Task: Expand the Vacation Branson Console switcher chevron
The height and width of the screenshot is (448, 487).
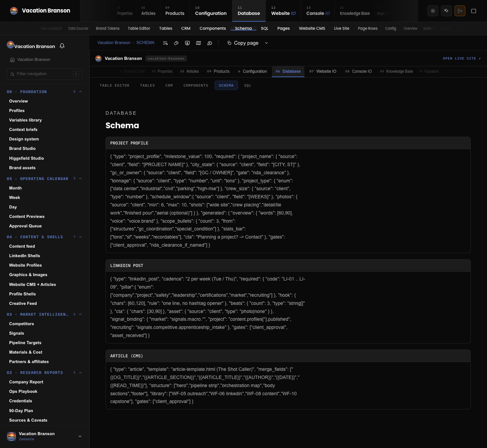Action: coord(80,436)
